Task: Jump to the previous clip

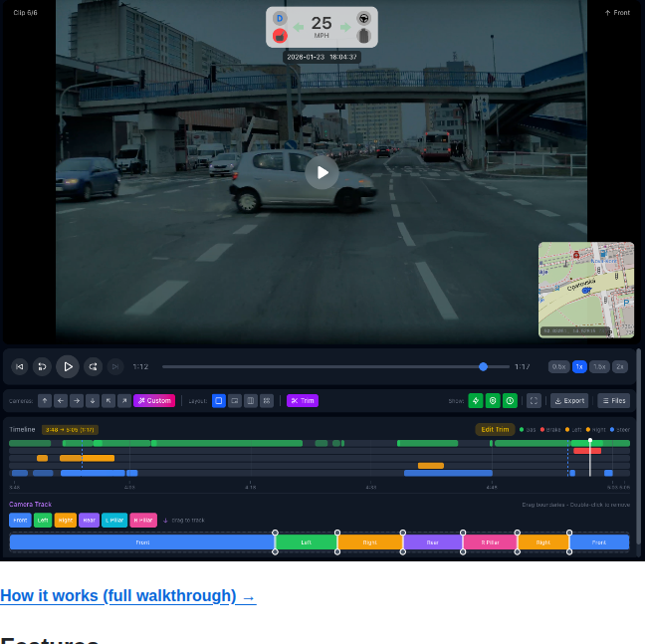Action: pyautogui.click(x=19, y=367)
